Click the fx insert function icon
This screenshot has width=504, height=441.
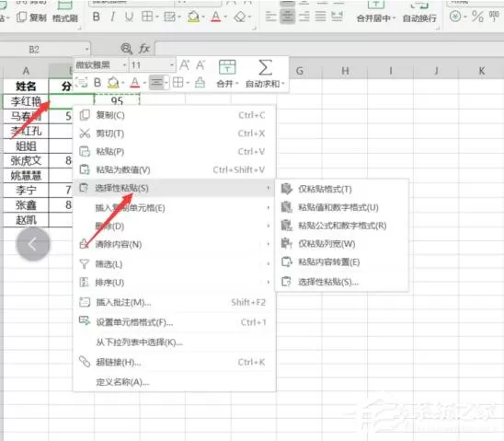click(144, 49)
